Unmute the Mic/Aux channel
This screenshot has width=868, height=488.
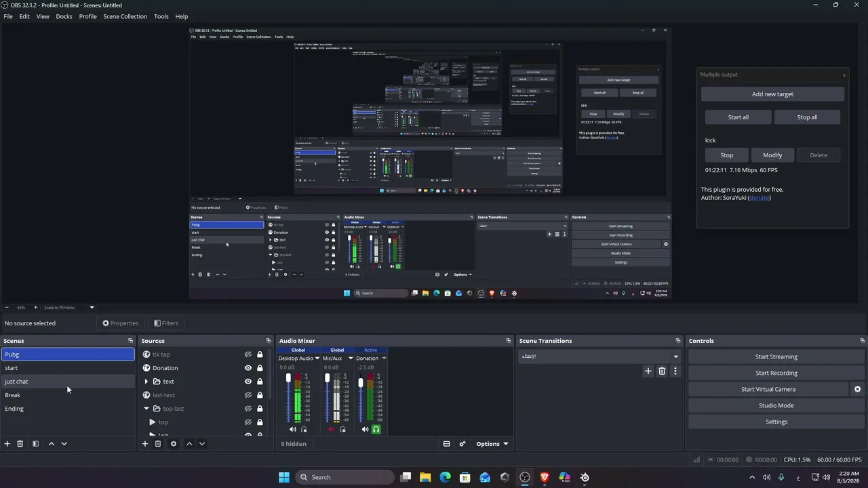[332, 429]
